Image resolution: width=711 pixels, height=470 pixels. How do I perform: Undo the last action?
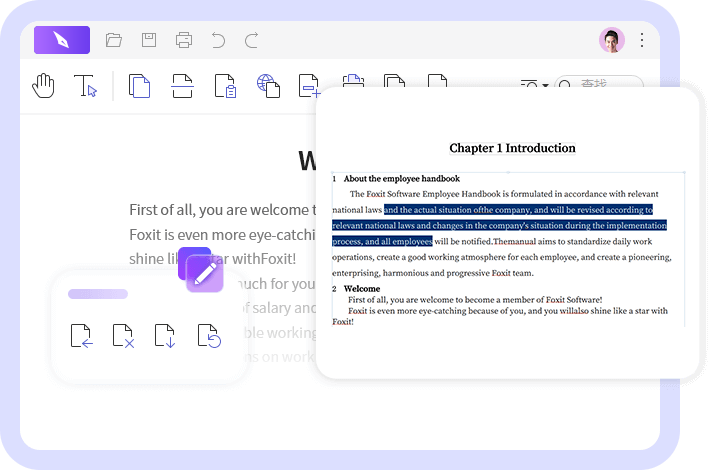point(218,40)
